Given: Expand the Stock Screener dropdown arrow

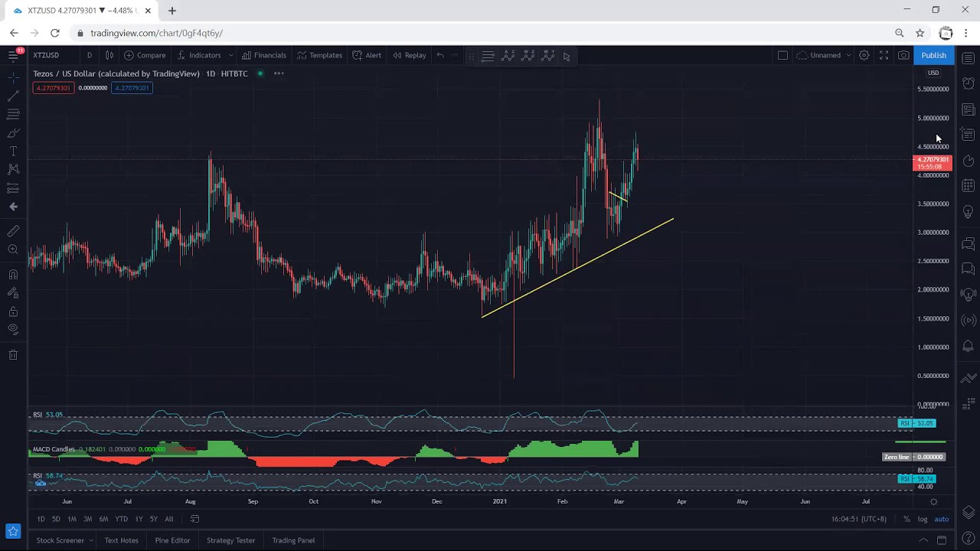Looking at the screenshot, I should coord(91,540).
